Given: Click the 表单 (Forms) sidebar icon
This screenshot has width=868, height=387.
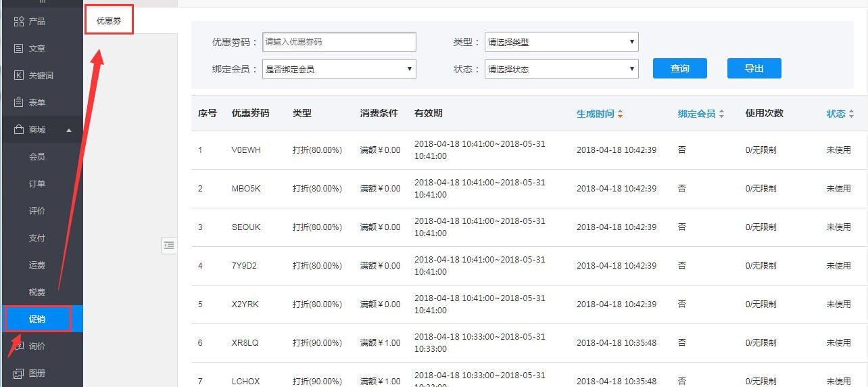Looking at the screenshot, I should [x=18, y=103].
